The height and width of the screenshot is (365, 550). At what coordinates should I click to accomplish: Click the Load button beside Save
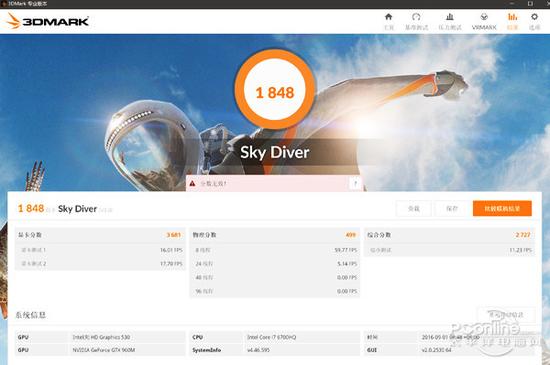tap(414, 209)
